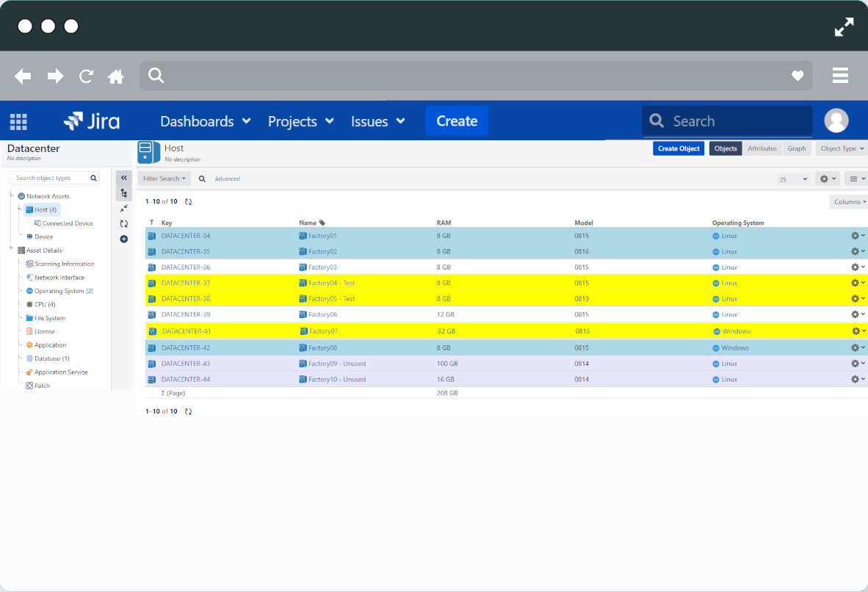This screenshot has width=868, height=592.
Task: Click the Create button in Jira navbar
Action: 457,120
